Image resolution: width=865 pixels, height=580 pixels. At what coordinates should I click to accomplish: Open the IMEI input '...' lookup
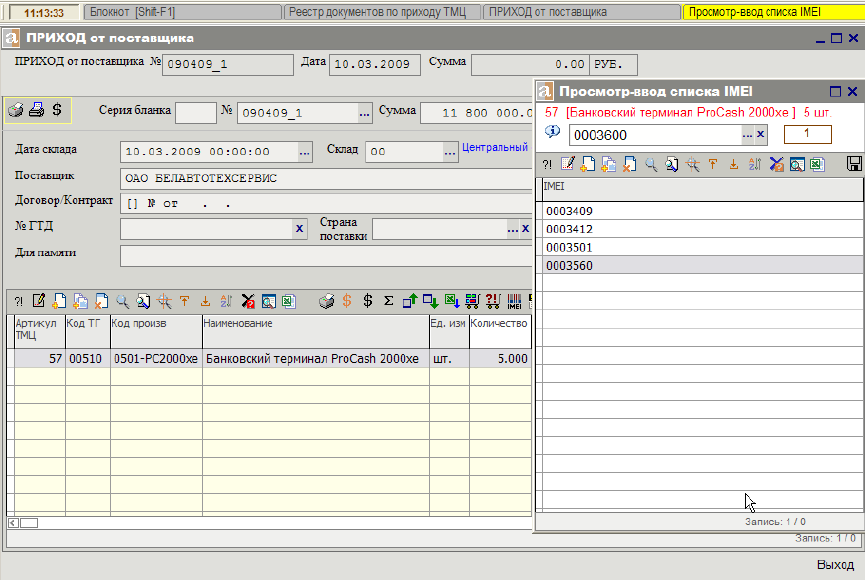(747, 135)
